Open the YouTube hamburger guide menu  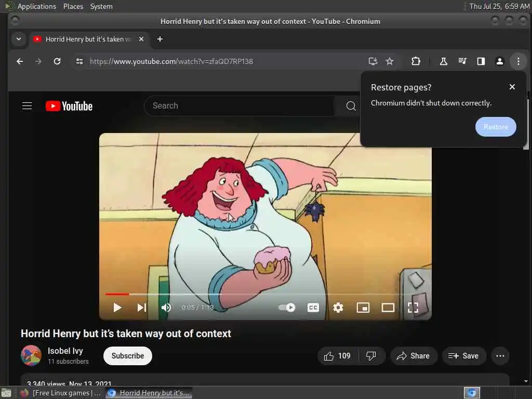click(x=27, y=106)
